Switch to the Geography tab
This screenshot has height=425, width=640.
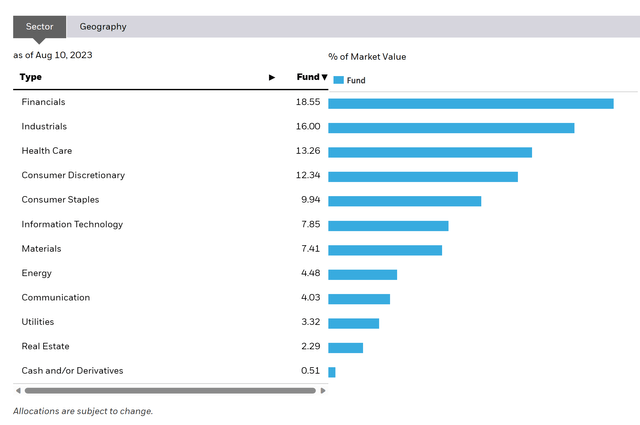(103, 27)
